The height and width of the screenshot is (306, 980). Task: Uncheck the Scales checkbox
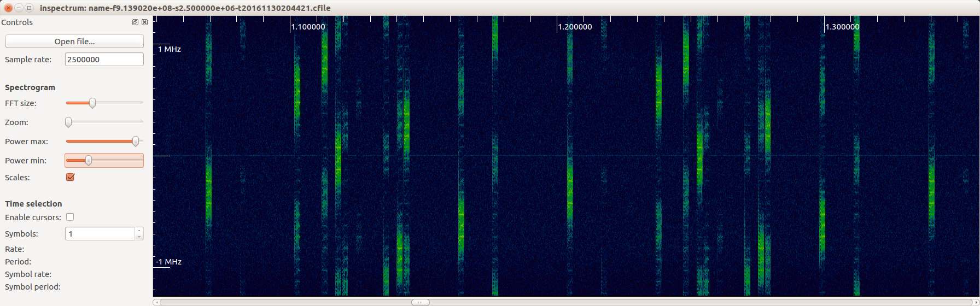click(x=70, y=177)
